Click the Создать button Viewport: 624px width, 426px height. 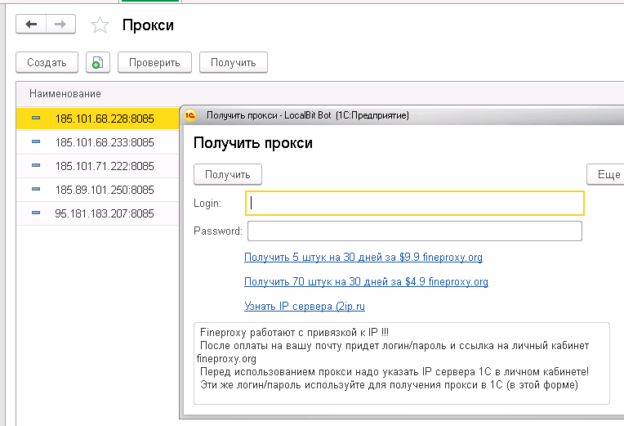[47, 63]
